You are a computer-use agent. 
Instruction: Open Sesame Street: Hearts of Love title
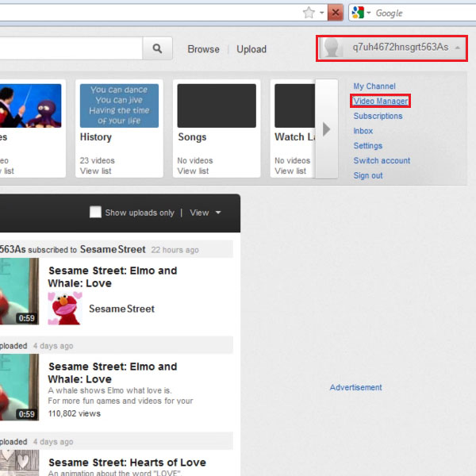point(127,463)
